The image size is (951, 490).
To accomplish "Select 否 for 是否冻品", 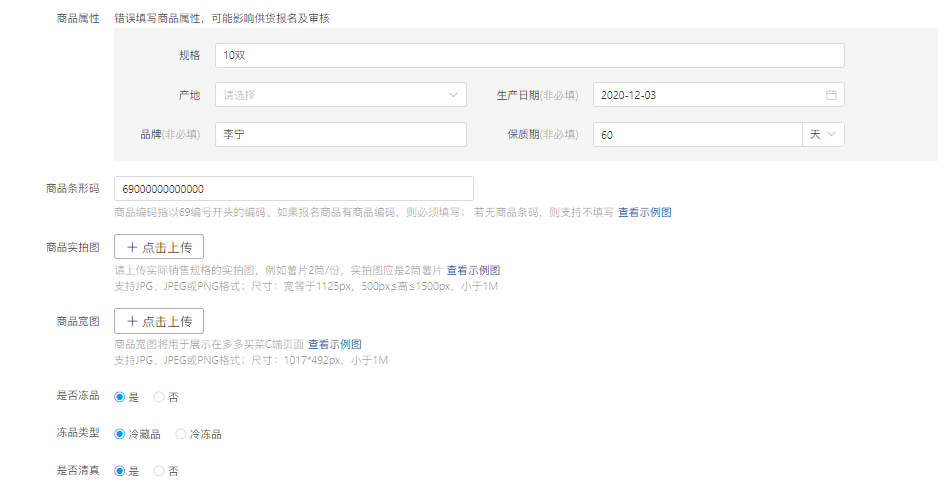I will tap(159, 397).
